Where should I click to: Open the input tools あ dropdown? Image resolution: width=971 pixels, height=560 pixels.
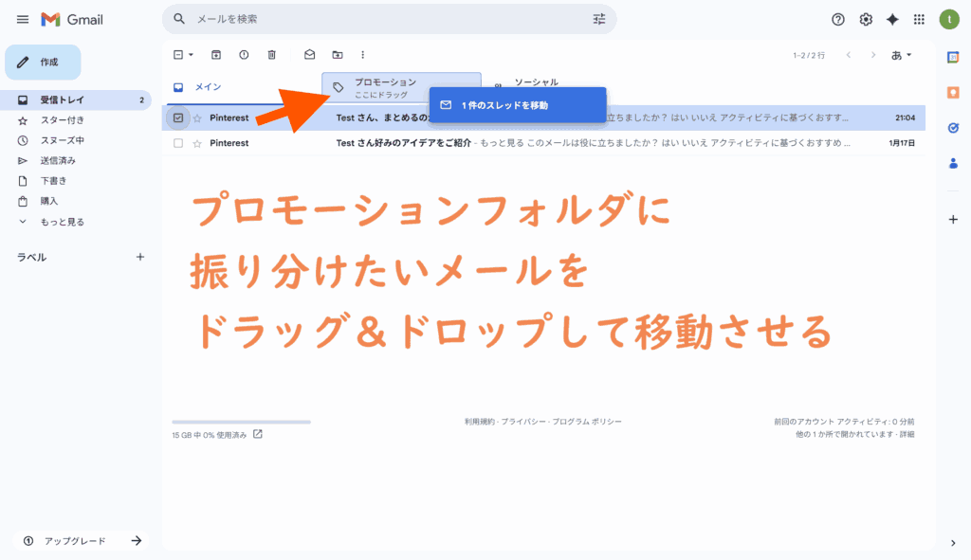pos(902,55)
